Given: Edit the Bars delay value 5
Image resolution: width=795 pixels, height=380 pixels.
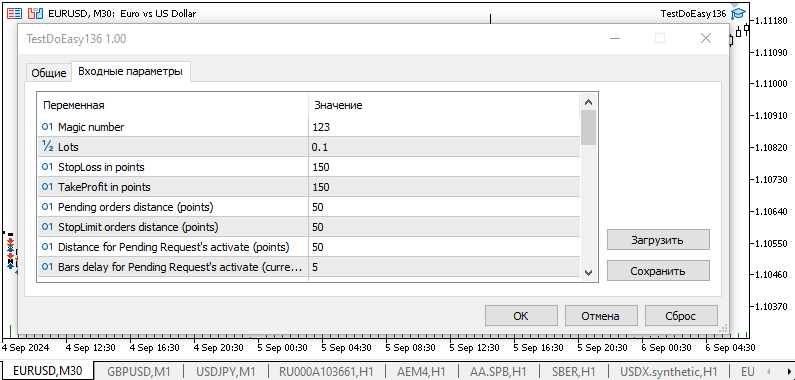Looking at the screenshot, I should [x=444, y=267].
